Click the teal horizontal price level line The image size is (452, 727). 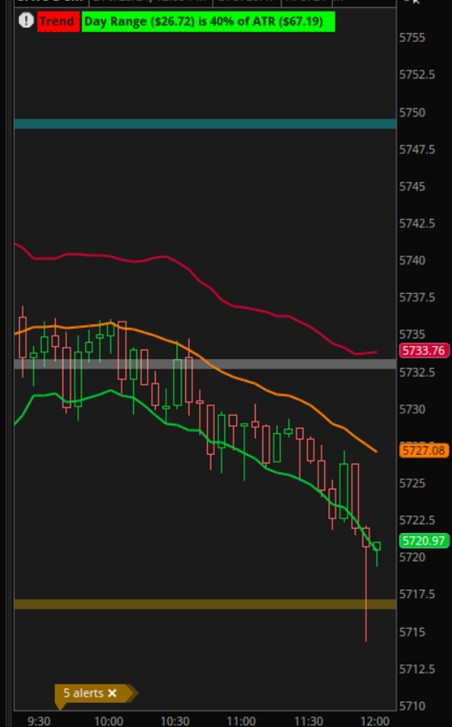tap(205, 124)
